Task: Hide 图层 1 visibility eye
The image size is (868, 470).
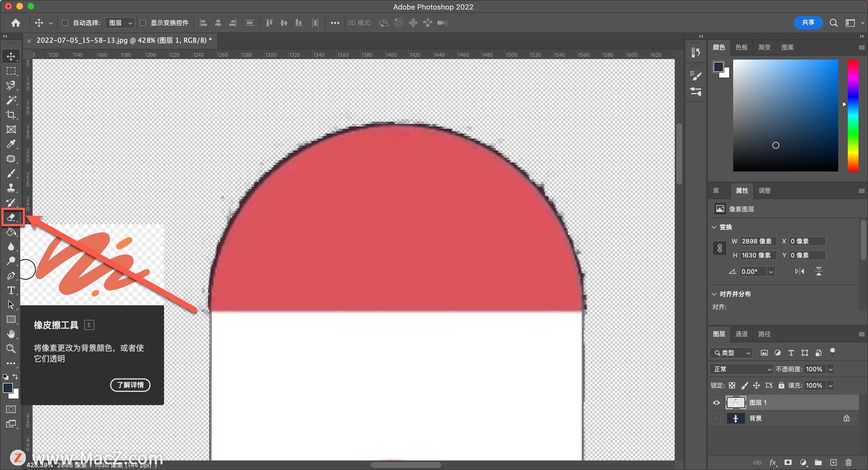Action: [716, 403]
